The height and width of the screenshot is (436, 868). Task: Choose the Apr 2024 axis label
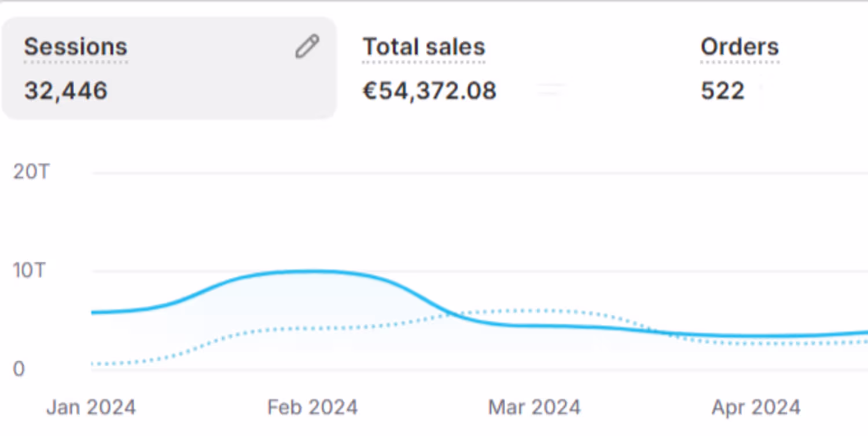click(x=756, y=407)
